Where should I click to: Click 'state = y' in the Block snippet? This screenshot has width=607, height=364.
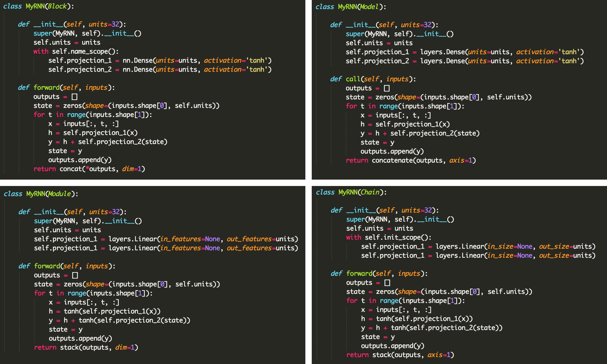click(x=65, y=151)
